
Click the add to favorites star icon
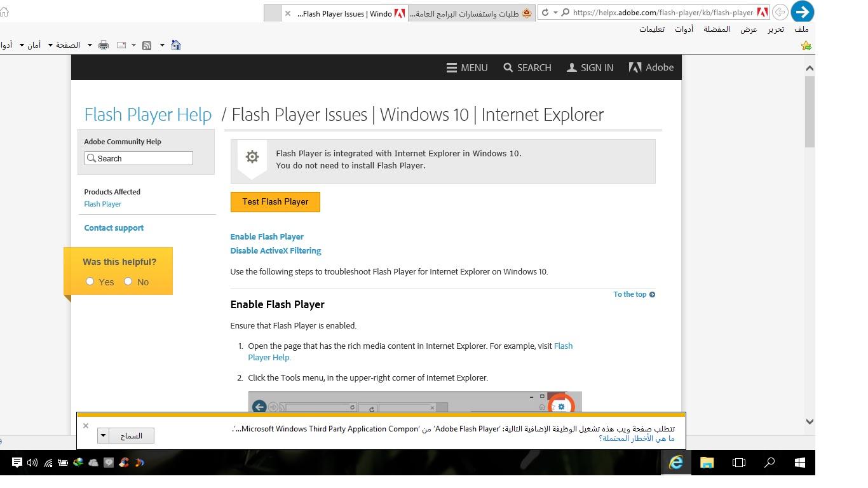(x=806, y=45)
